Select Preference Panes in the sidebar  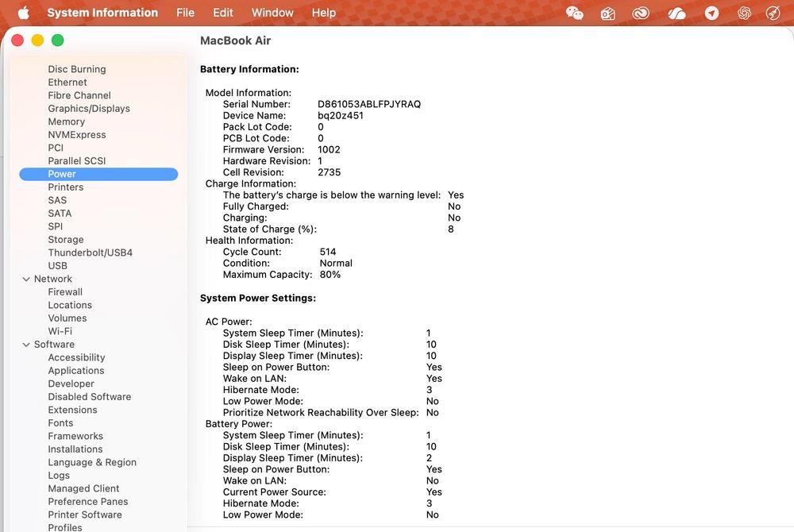click(x=88, y=502)
